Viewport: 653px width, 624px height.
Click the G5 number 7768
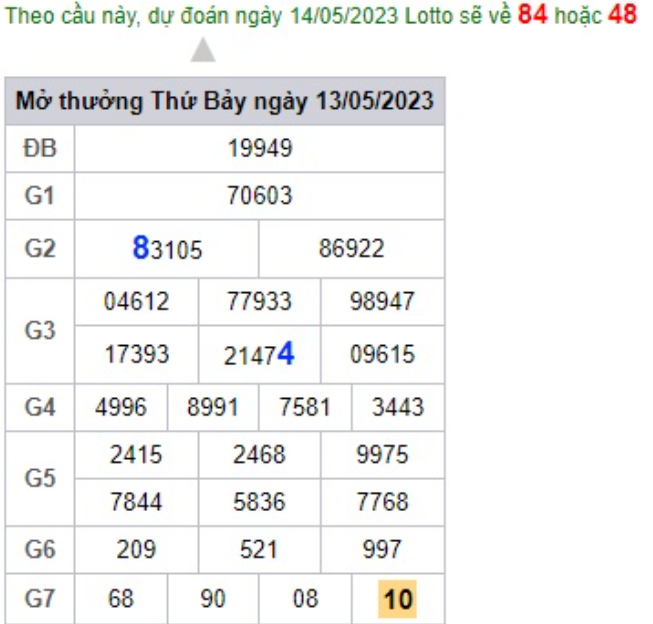coord(382,502)
